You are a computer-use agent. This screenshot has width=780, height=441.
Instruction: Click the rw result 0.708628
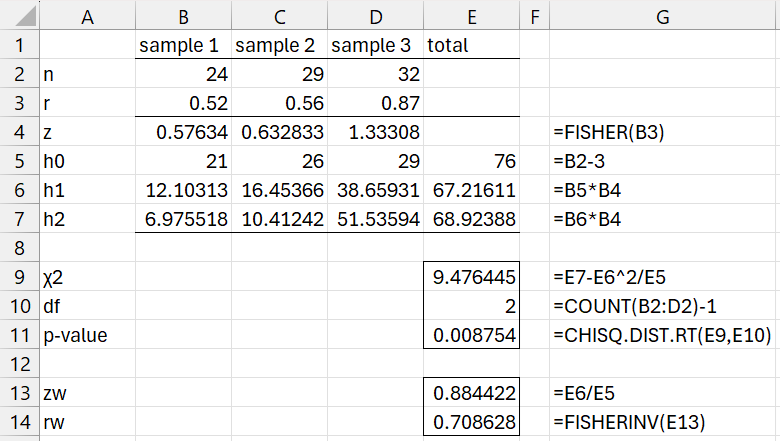click(472, 423)
